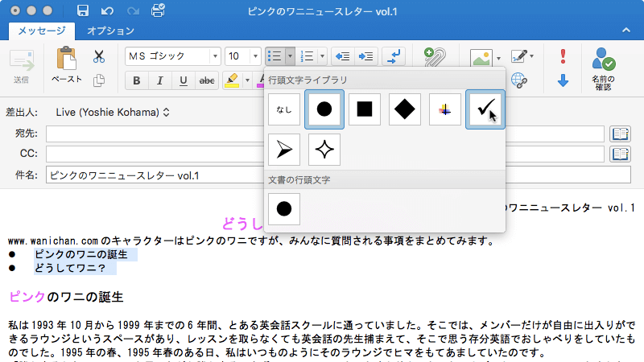The height and width of the screenshot is (362, 644).
Task: Open address book beside 宛先 field
Action: [620, 134]
